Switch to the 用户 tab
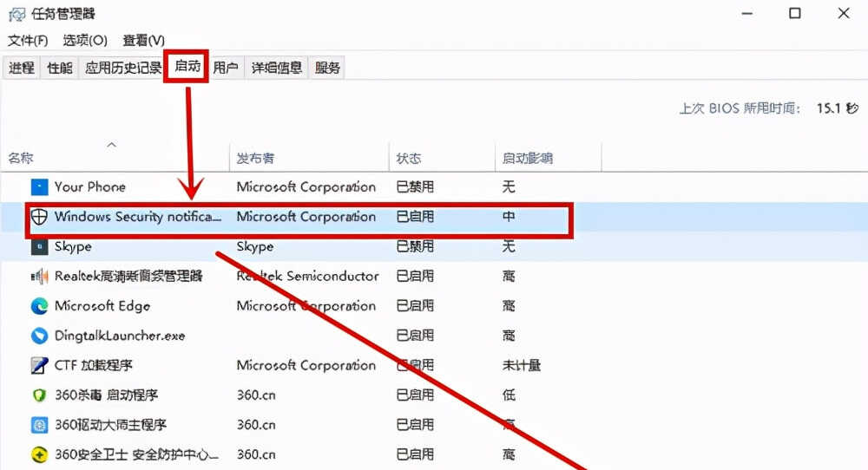Viewport: 868px width, 470px height. (226, 68)
